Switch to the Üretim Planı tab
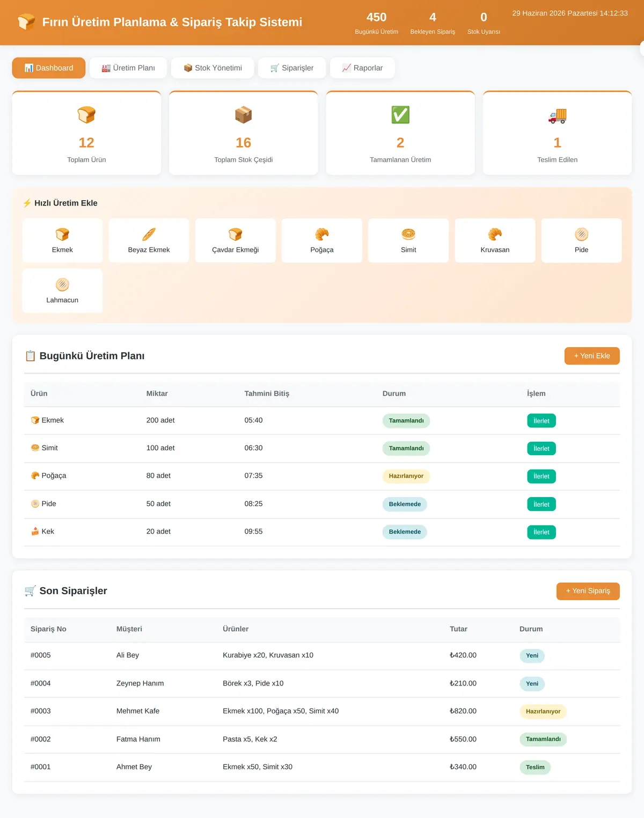 click(x=128, y=68)
